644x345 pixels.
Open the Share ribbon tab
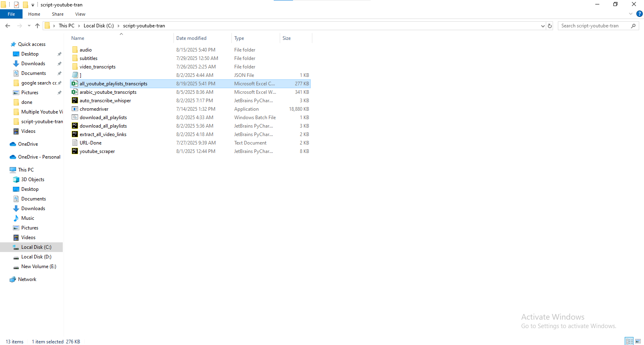pyautogui.click(x=58, y=14)
